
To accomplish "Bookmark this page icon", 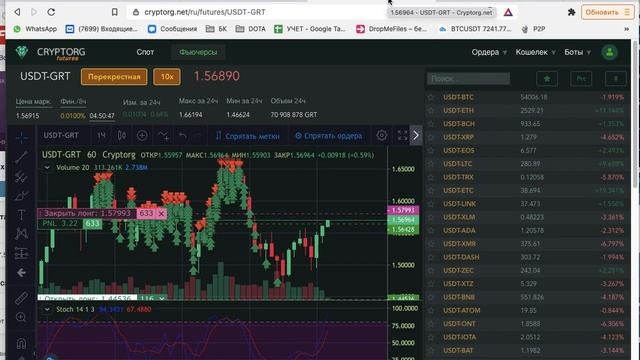I will pos(115,12).
